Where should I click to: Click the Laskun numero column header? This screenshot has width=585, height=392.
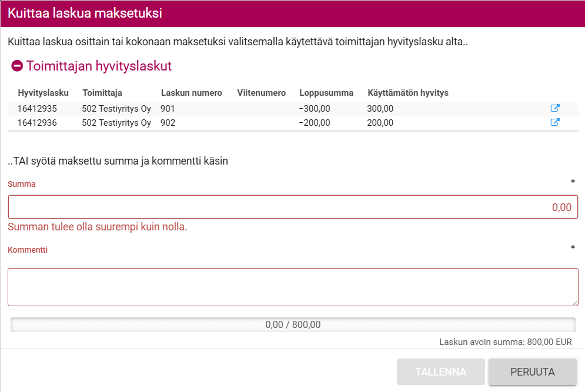coord(191,93)
